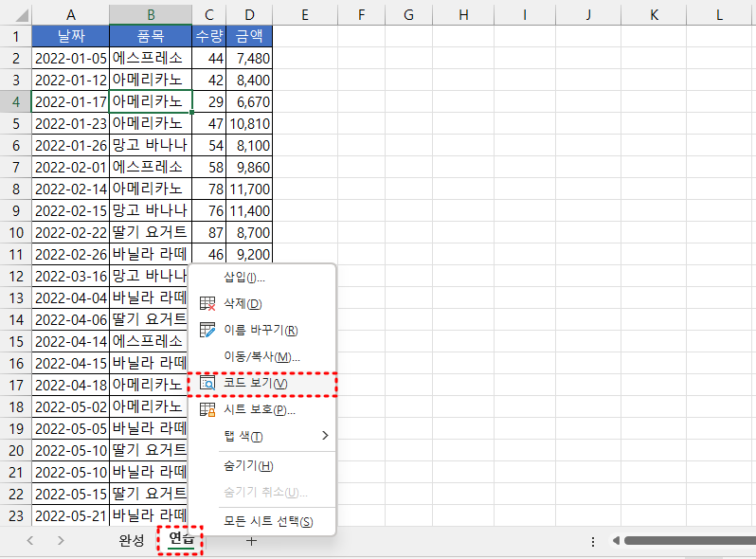Choose Insert (삽입) from context menu
Screen dimensions: 756x559
click(x=244, y=278)
